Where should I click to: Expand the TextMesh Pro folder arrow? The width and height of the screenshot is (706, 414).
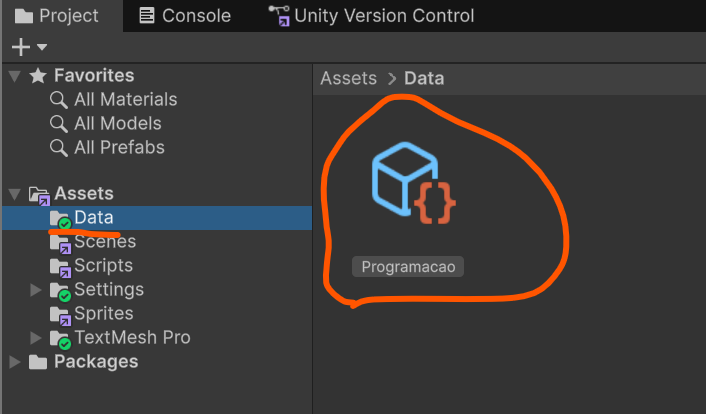(x=36, y=338)
